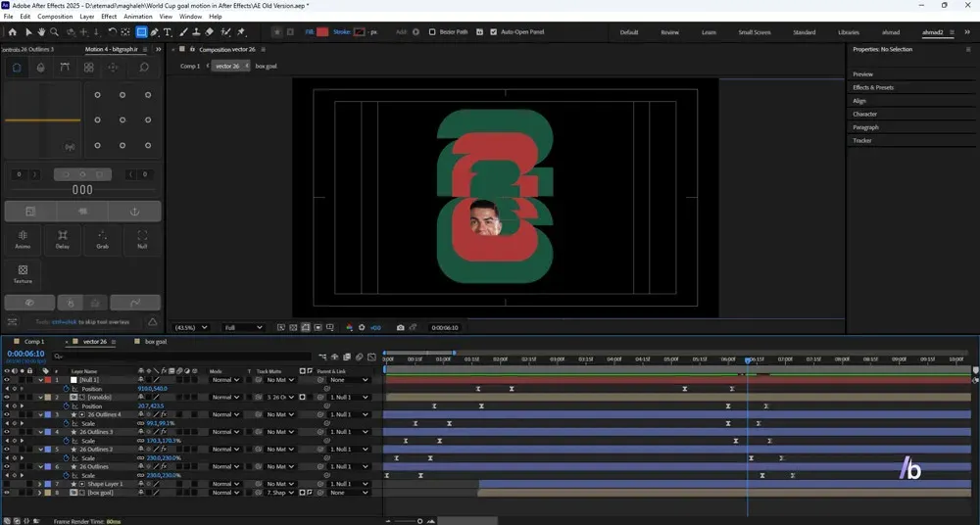The image size is (980, 525).
Task: Open blend Mode dropdown for Null 1
Action: pyautogui.click(x=225, y=379)
